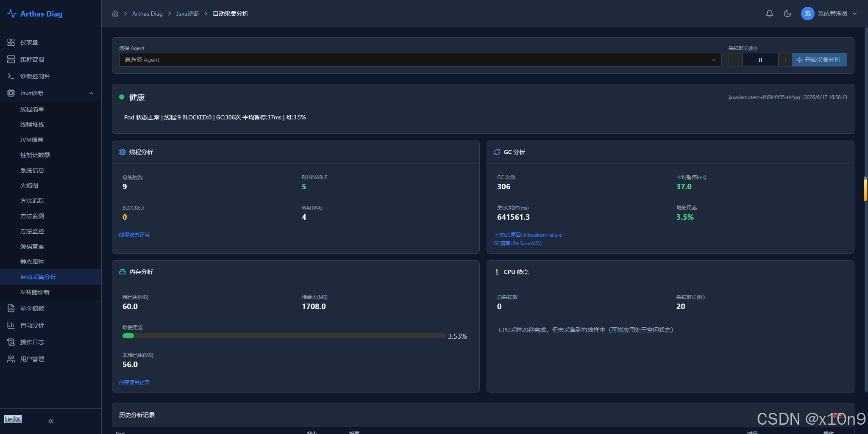Click 上次GC原因: Allocation Failure text
Viewport: 868px width, 434px height.
click(x=528, y=235)
